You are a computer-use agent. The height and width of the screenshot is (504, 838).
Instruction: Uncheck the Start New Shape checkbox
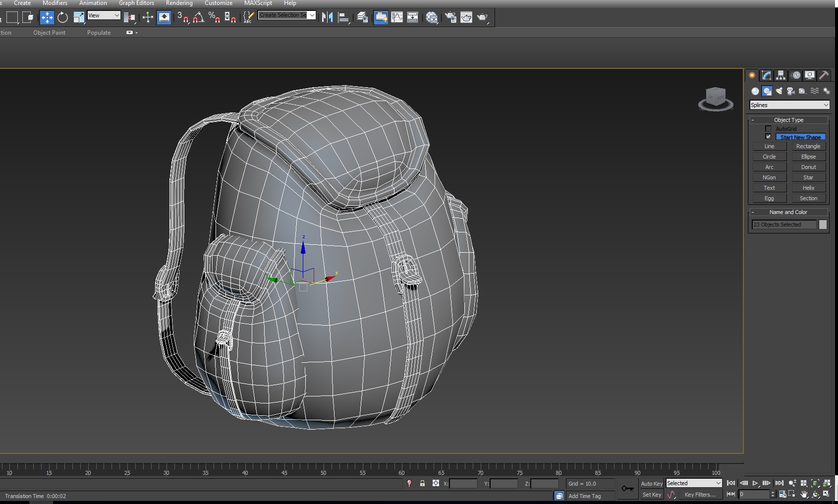click(x=768, y=137)
